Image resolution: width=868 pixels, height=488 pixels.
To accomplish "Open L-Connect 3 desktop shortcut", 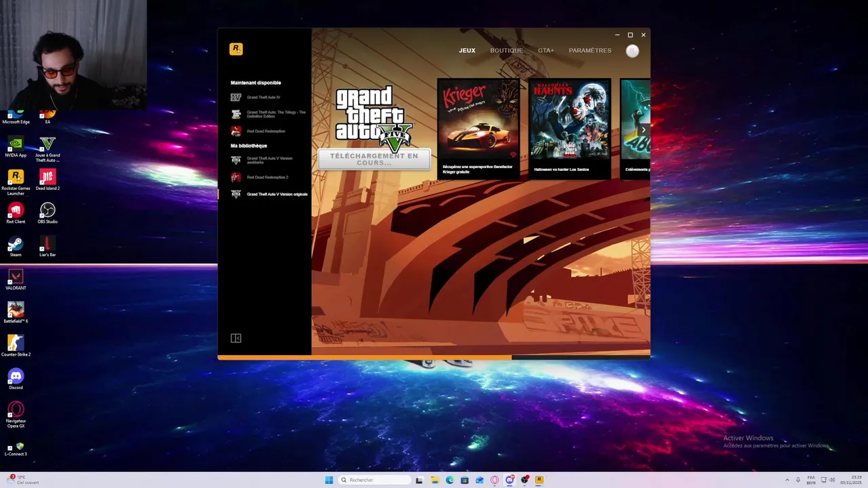I will pos(16,449).
